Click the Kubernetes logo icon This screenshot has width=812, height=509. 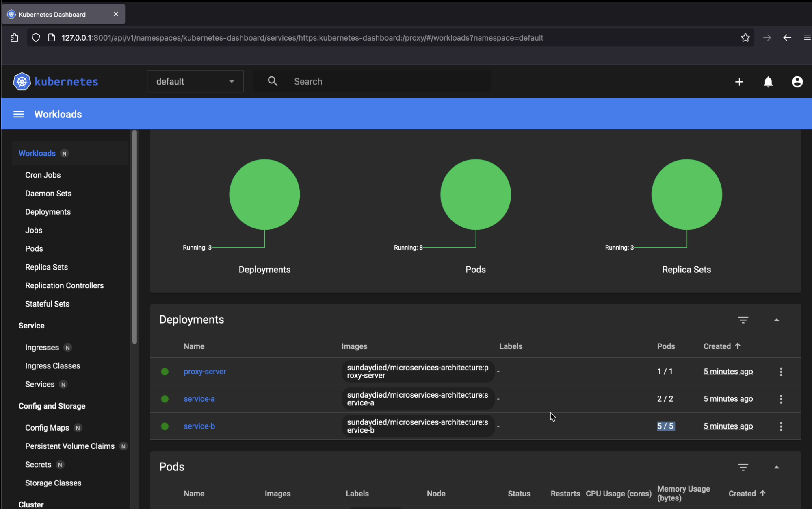point(22,82)
